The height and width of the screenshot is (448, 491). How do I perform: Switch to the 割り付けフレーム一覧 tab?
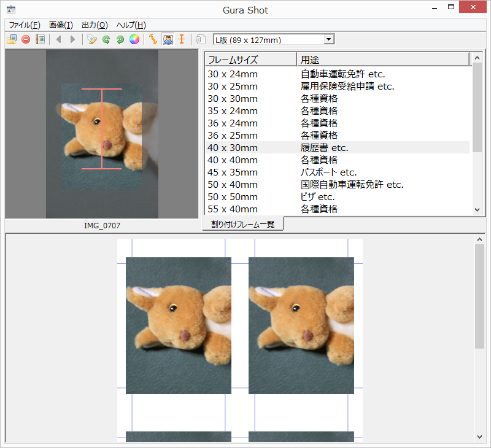coord(244,224)
